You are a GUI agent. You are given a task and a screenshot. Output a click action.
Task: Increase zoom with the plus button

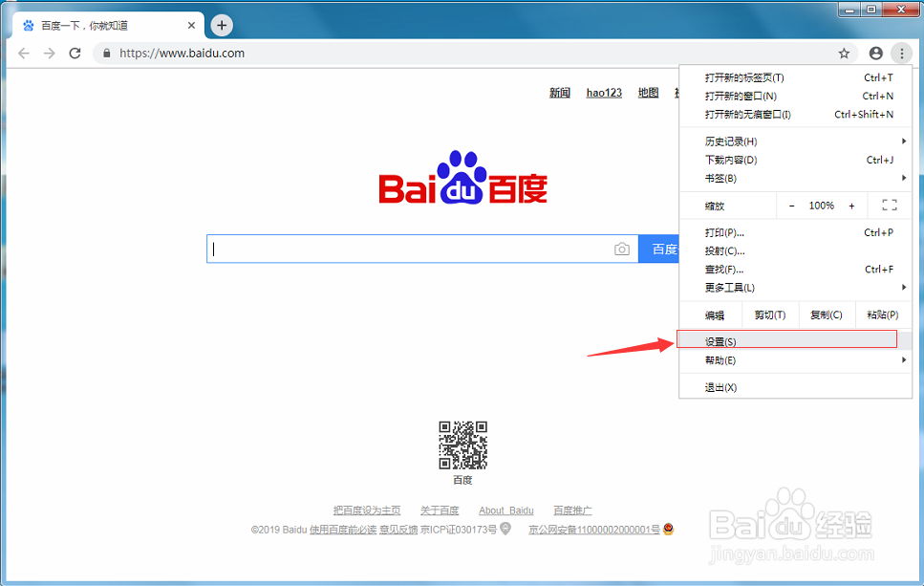[x=851, y=206]
